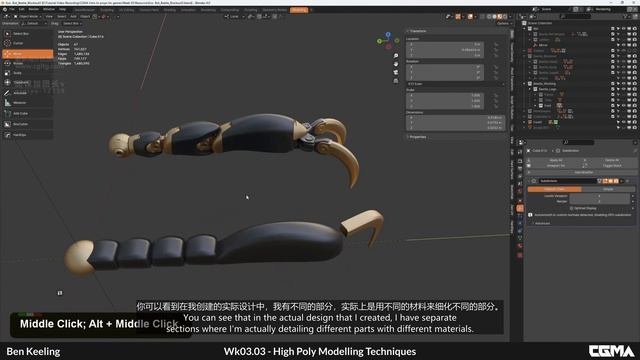Click the Toggle Stack button
640x360 pixels.
[612, 166]
